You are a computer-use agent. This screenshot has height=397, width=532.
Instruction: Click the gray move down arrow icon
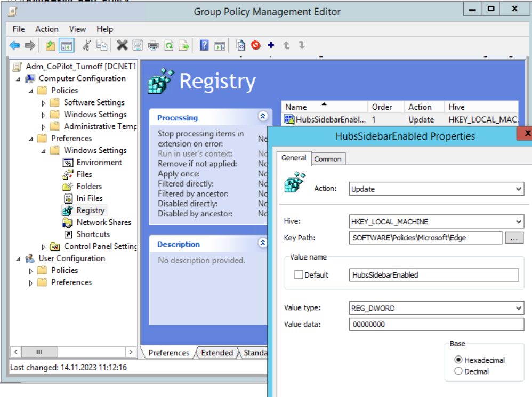point(302,45)
